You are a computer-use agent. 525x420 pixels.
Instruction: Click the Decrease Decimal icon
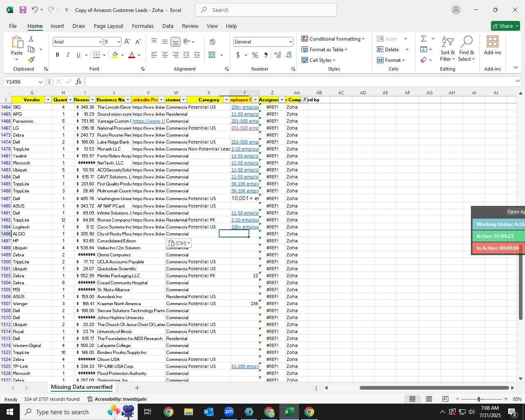click(288, 55)
